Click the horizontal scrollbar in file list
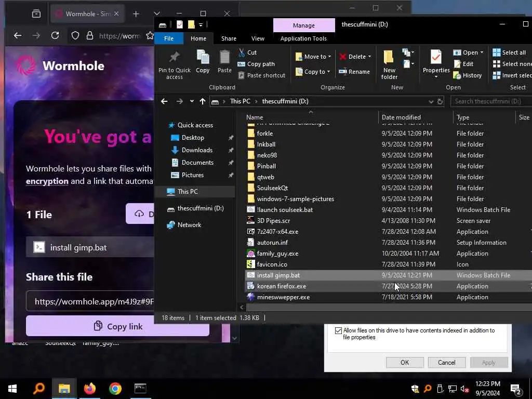The image size is (532, 399). pos(389,307)
